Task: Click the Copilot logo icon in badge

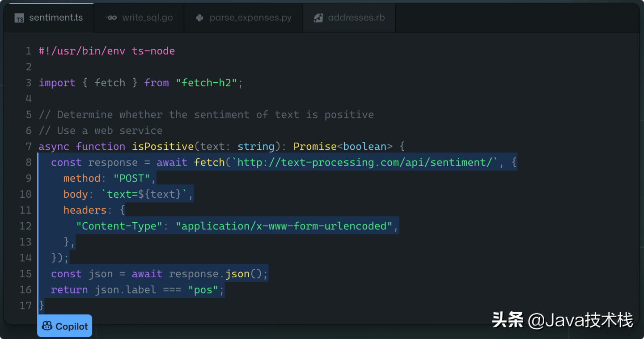Action: [x=47, y=326]
